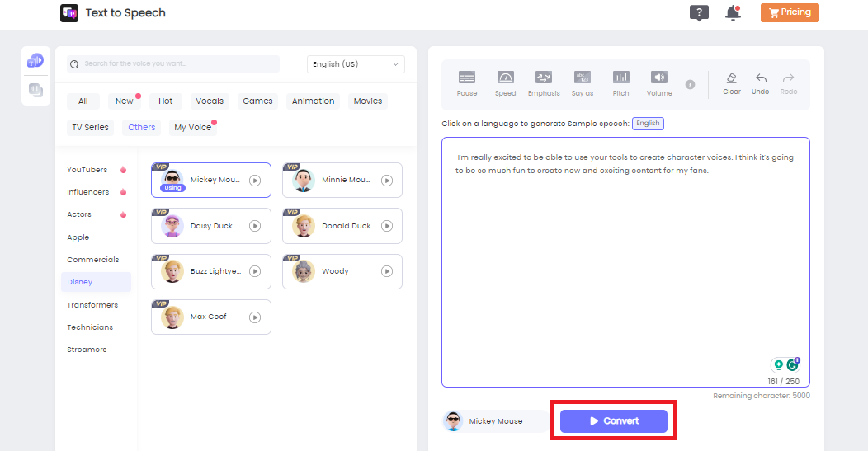Select the text-to-speech sidebar icon
868x451 pixels.
(x=35, y=61)
